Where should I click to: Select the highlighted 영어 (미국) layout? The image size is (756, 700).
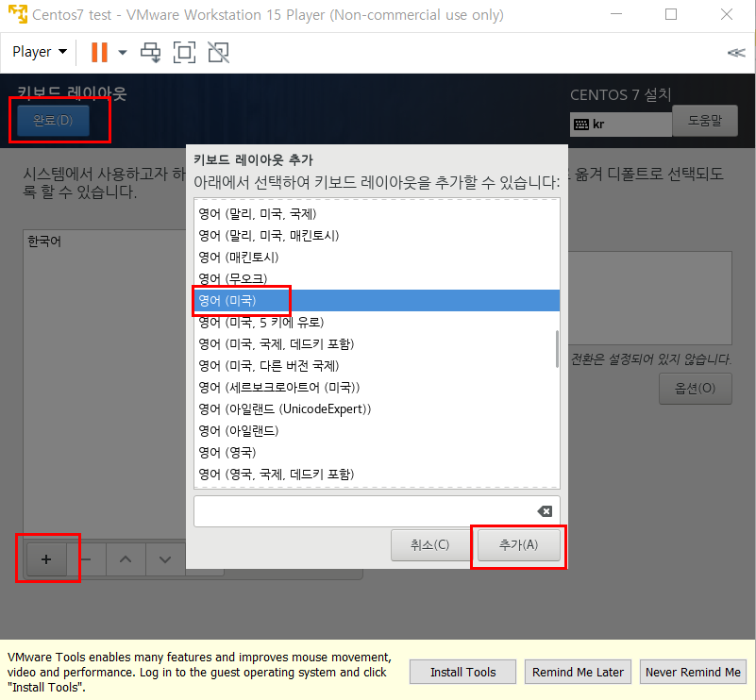click(377, 301)
